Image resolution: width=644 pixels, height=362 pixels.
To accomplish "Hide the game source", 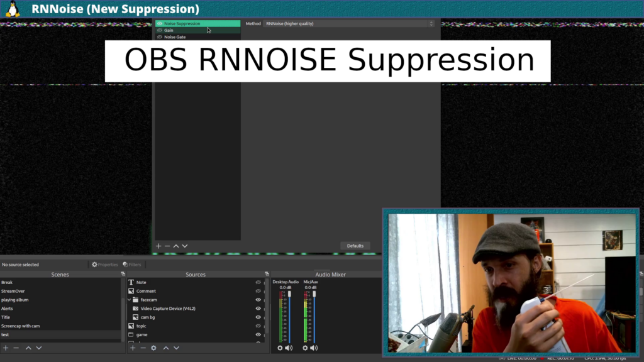I will coord(258,334).
